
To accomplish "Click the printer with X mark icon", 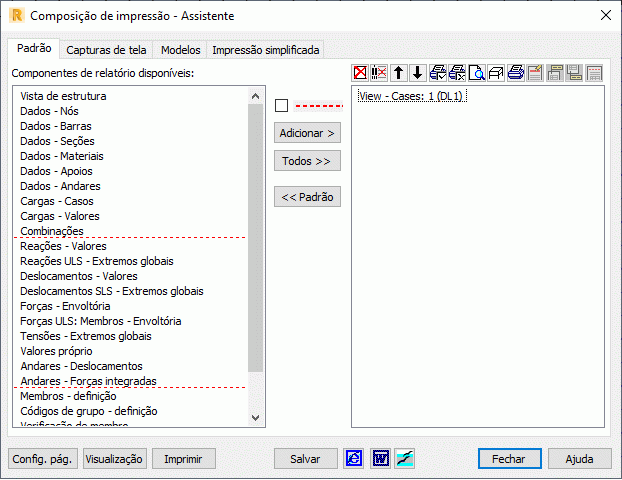I will (x=457, y=73).
